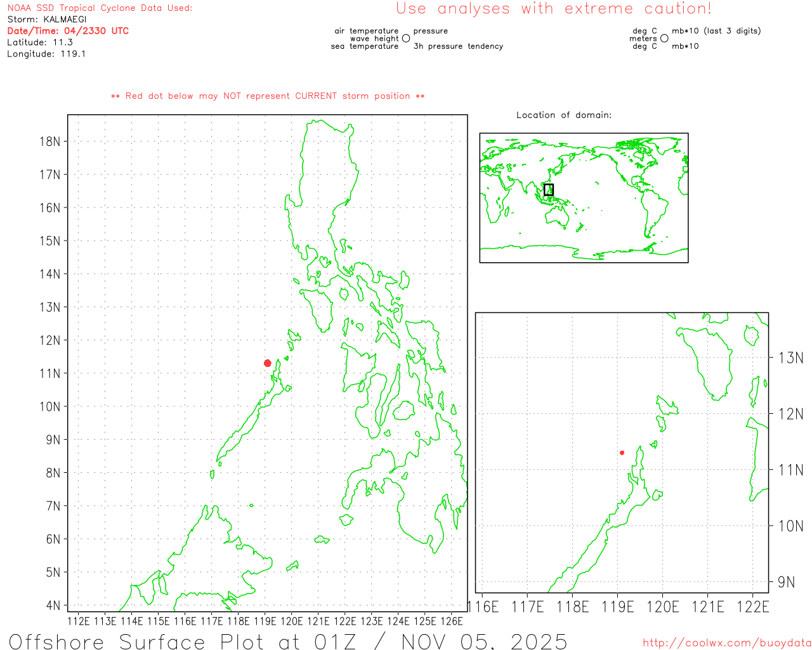Click the small red dot on zoomed inset map
Viewport: 812px width, 650px height.
[x=622, y=453]
